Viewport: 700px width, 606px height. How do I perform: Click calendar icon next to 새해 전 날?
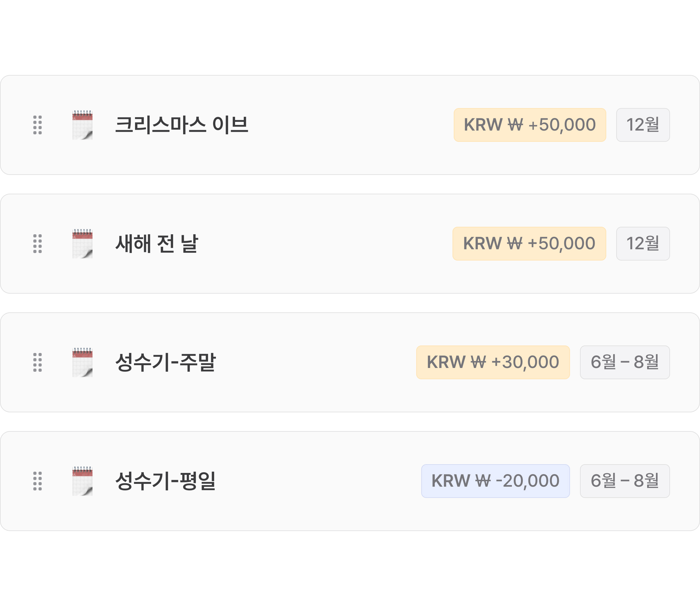[x=82, y=243]
